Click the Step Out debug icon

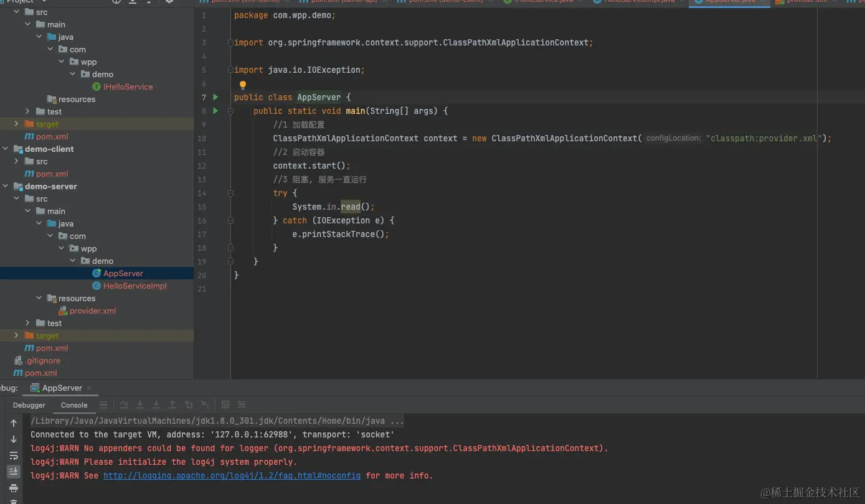point(173,404)
